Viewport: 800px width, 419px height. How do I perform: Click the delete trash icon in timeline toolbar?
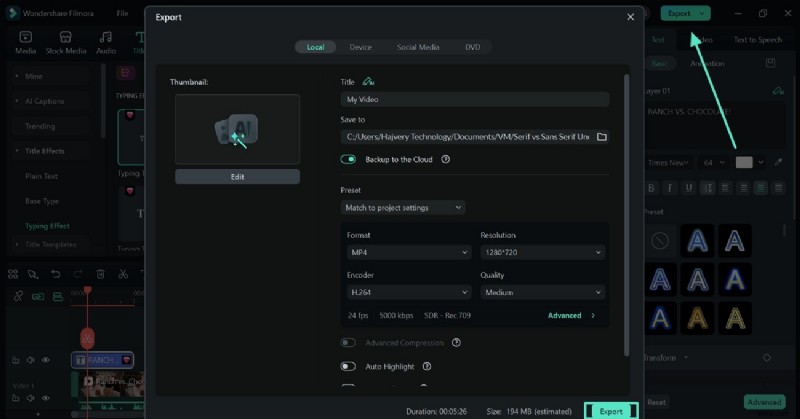click(100, 274)
